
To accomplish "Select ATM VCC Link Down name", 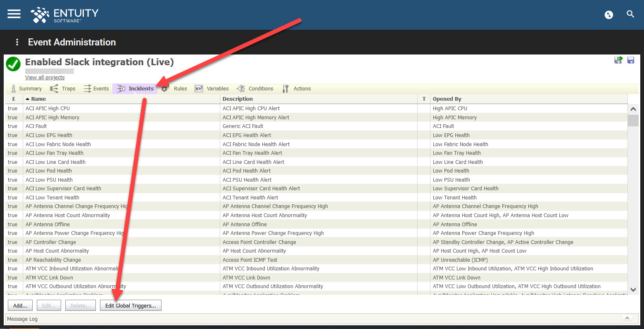I will pos(49,278).
